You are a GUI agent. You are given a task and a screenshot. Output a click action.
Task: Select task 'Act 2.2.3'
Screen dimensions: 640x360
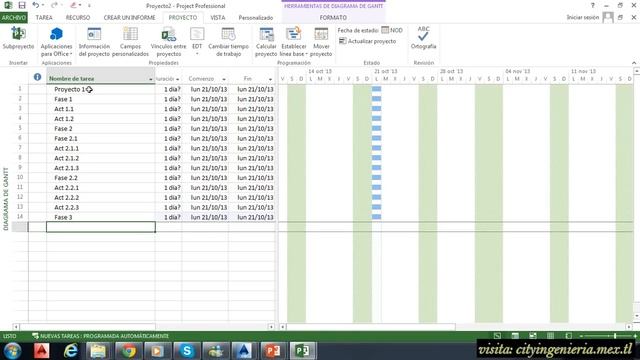click(x=67, y=207)
